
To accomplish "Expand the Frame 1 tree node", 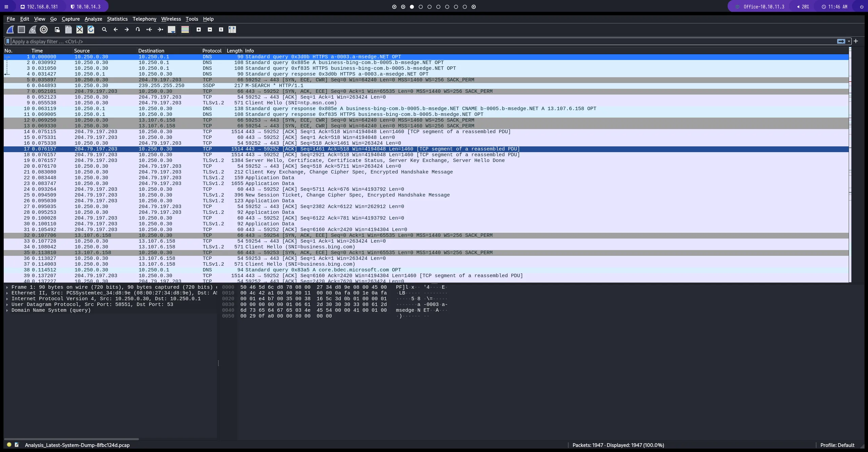I will click(x=7, y=287).
